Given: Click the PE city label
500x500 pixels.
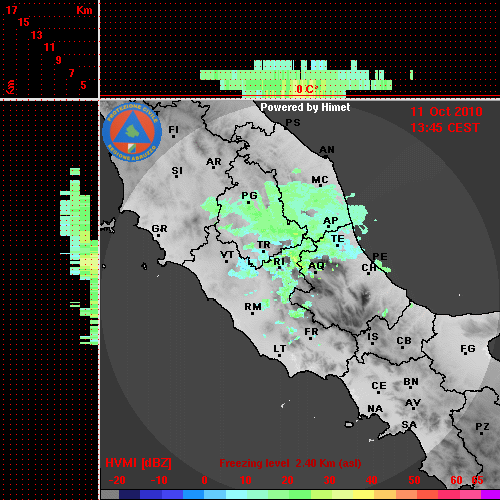Looking at the screenshot, I should (380, 256).
